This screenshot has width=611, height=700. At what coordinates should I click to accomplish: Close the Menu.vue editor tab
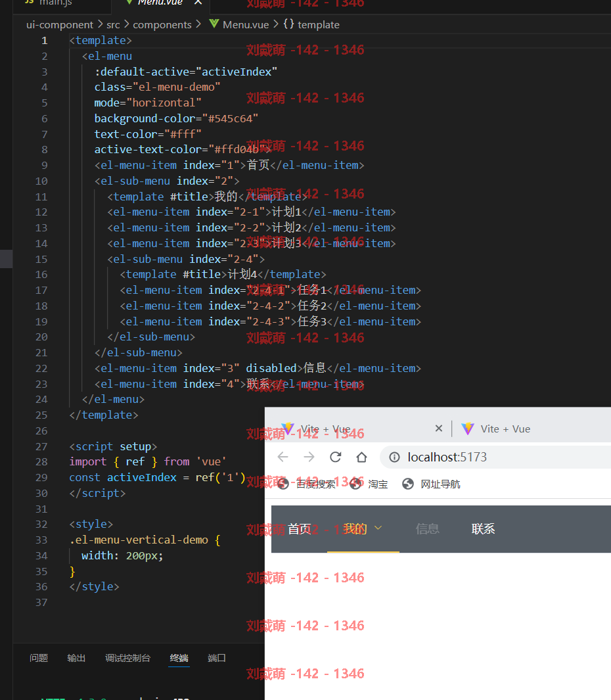coord(198,2)
